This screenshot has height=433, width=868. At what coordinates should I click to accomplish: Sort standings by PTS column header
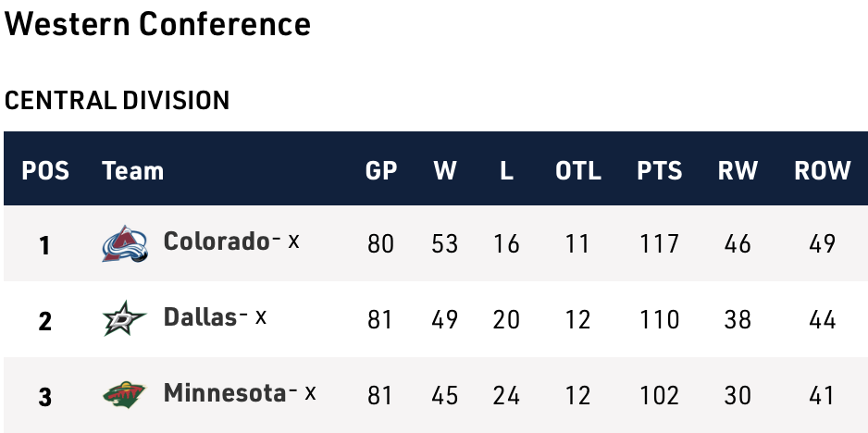(x=659, y=170)
